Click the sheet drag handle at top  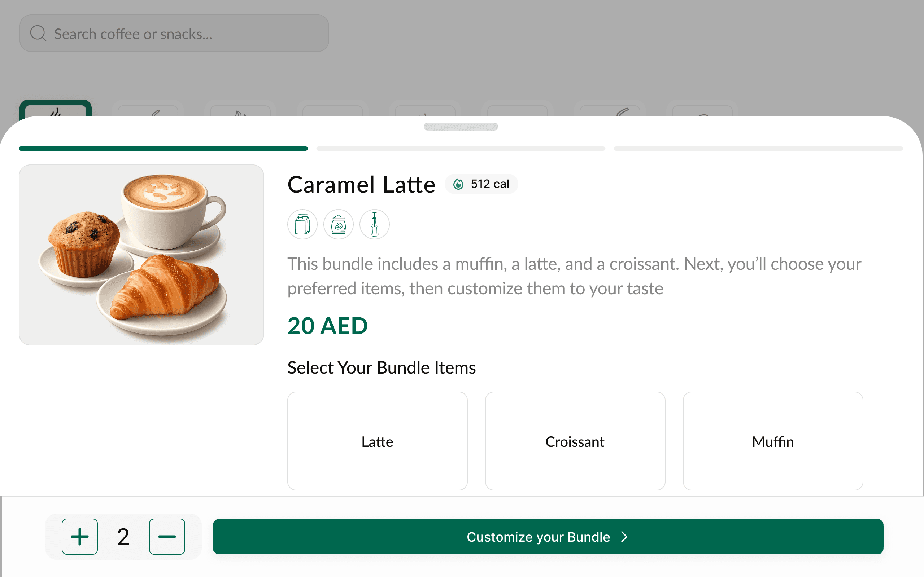click(461, 127)
